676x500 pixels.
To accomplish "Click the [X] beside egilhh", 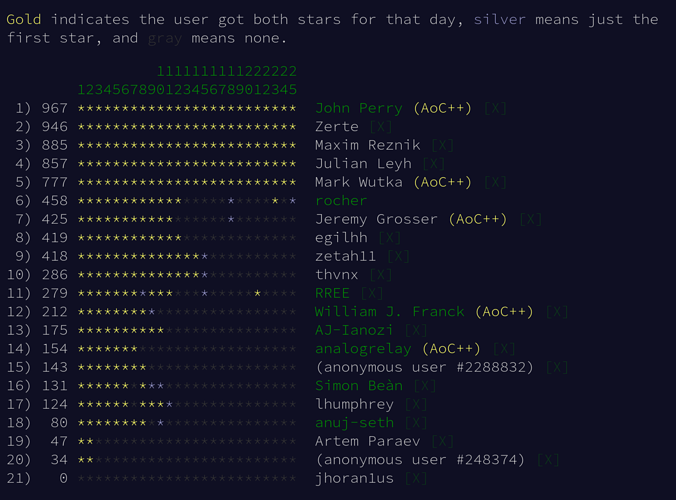I will (390, 238).
